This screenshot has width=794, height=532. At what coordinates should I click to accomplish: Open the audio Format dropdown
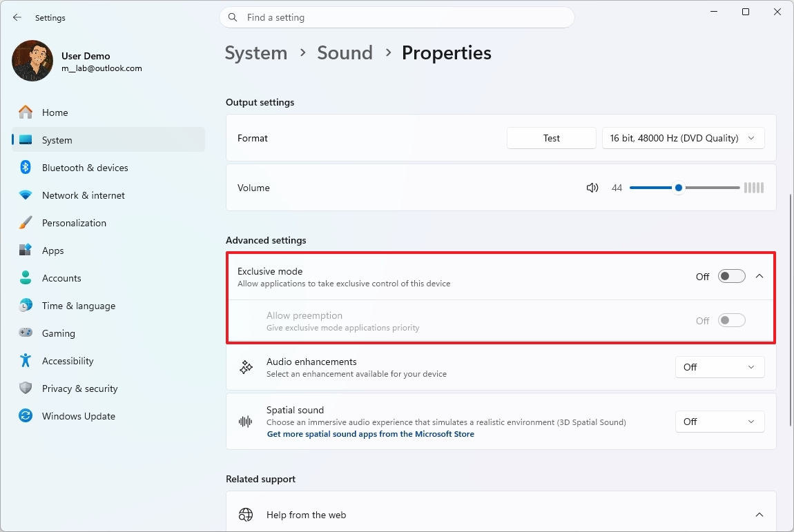coord(683,137)
